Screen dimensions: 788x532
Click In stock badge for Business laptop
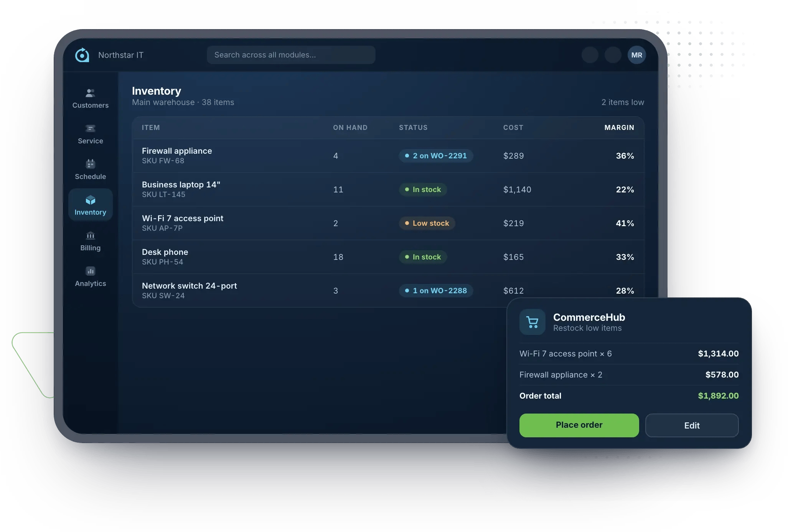point(423,189)
